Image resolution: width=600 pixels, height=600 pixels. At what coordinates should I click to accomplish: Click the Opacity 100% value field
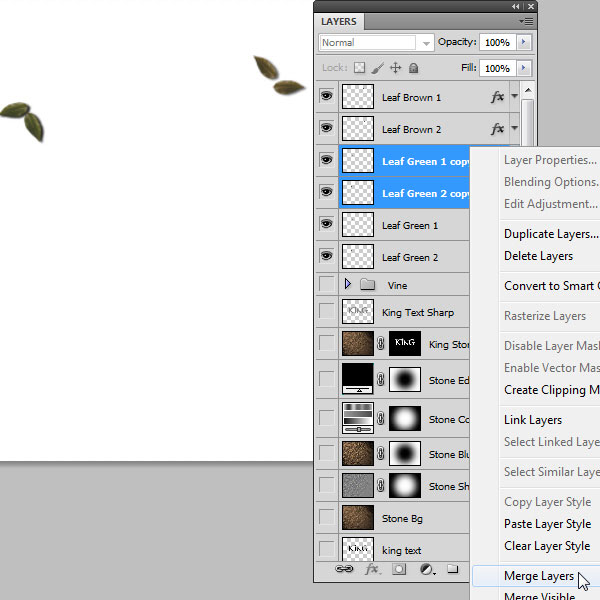[497, 42]
